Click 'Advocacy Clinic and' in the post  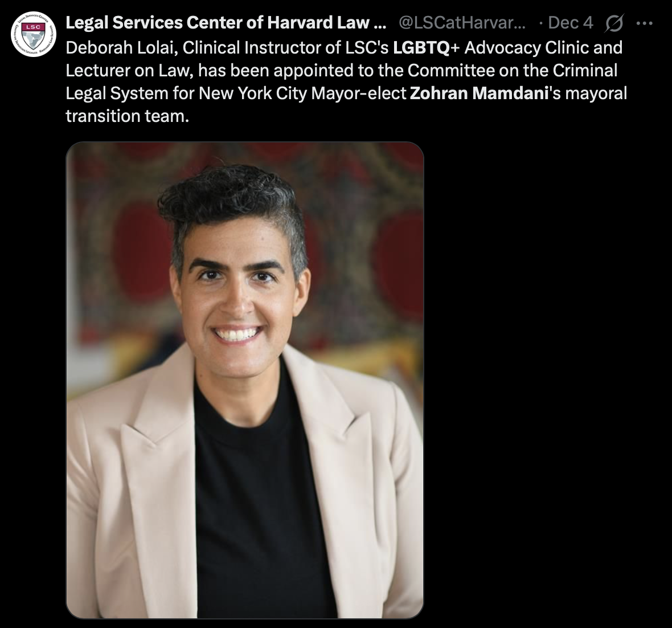coord(543,48)
